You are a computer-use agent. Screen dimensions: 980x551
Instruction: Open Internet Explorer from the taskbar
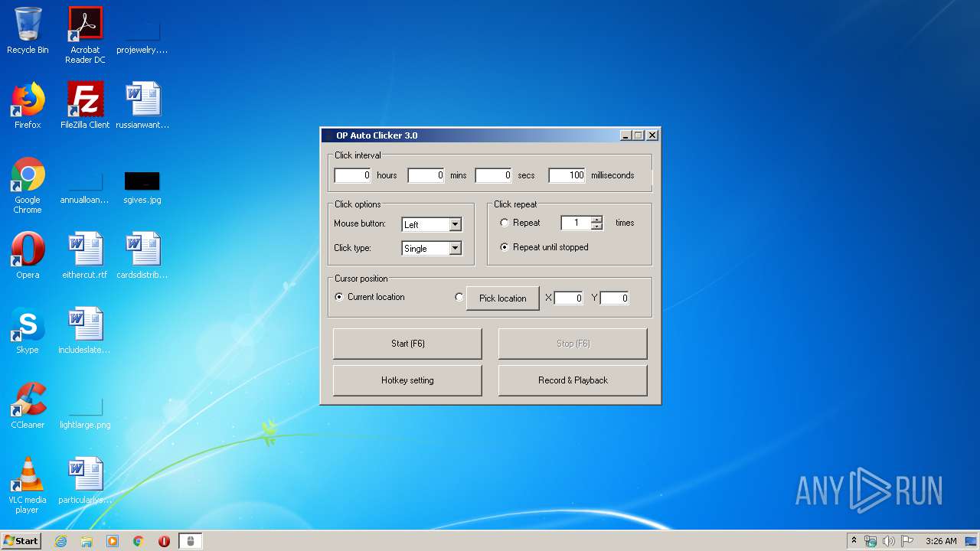click(x=60, y=541)
